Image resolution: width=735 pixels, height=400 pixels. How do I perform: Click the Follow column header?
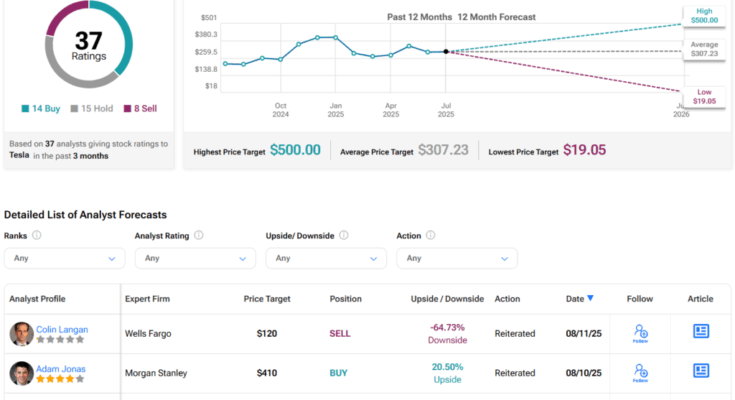640,299
